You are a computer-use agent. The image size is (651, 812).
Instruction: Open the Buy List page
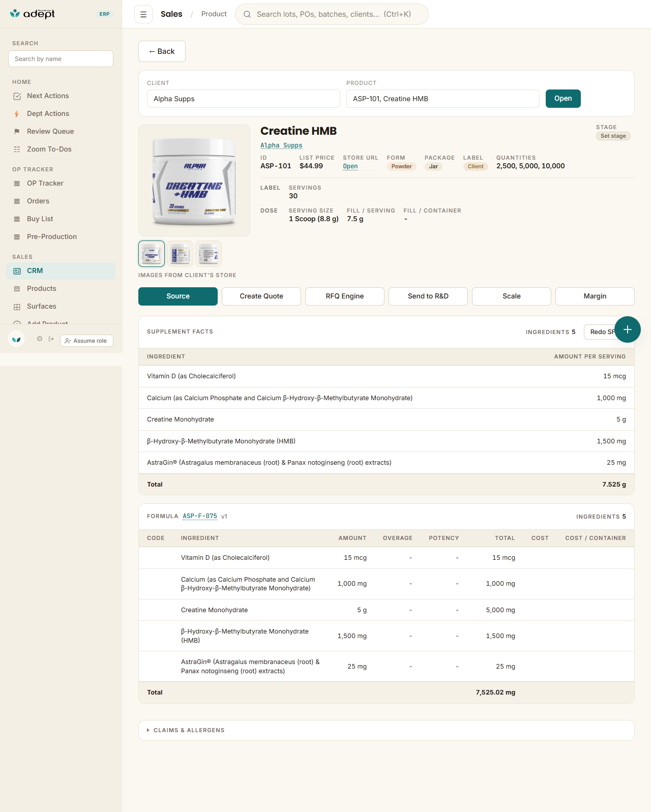click(x=61, y=219)
